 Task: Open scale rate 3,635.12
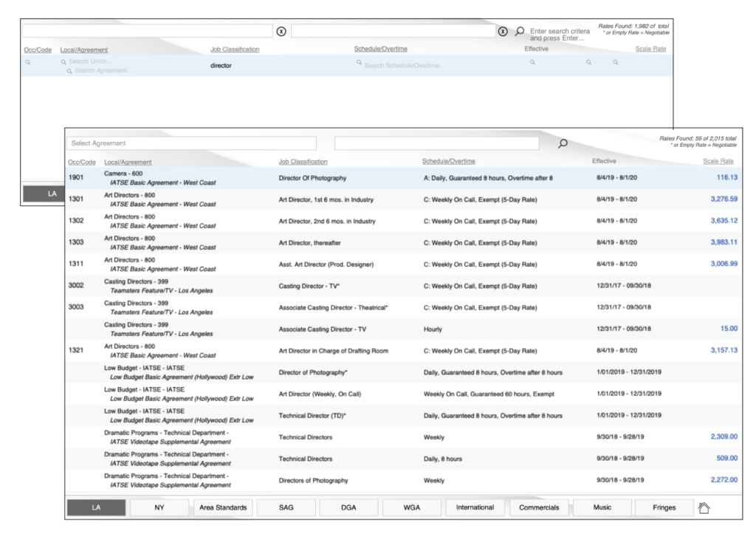coord(724,220)
